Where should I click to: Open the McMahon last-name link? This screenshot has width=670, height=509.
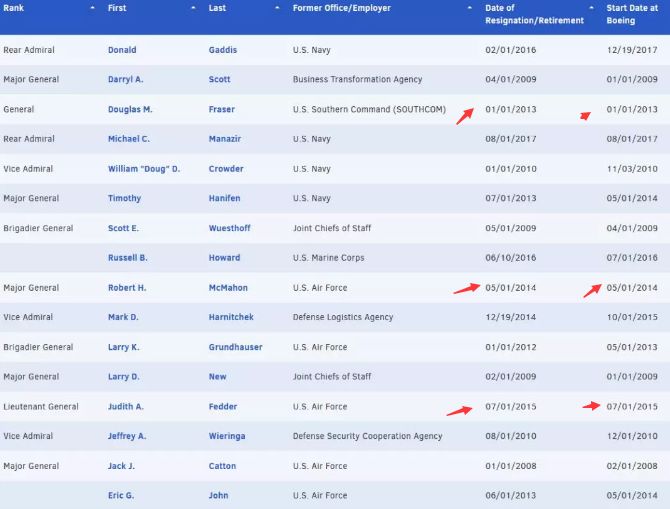pos(228,288)
